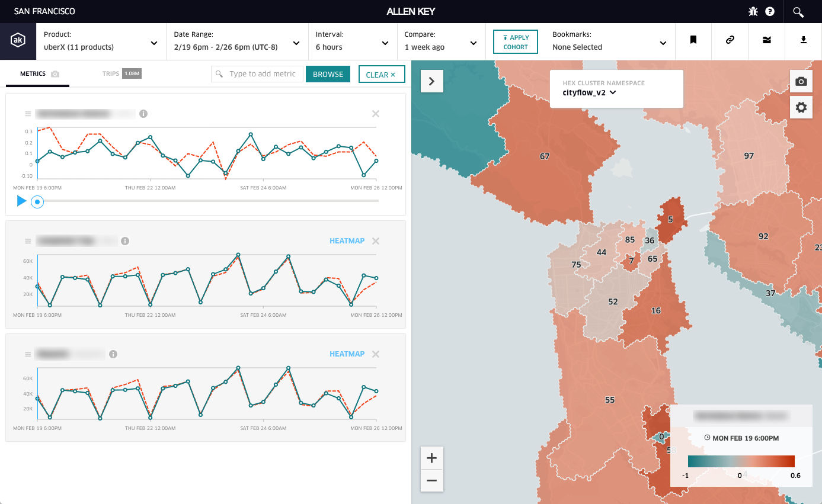Toggle heatmap on the third metric chart

(x=347, y=354)
